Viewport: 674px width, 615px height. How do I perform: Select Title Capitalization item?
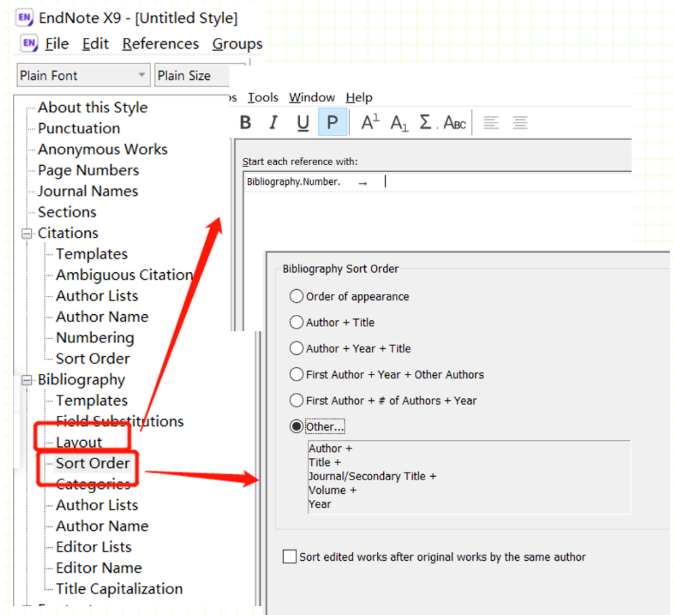(119, 589)
